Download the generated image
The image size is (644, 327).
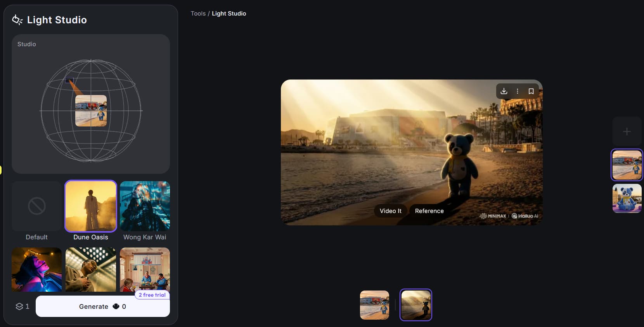coord(504,91)
